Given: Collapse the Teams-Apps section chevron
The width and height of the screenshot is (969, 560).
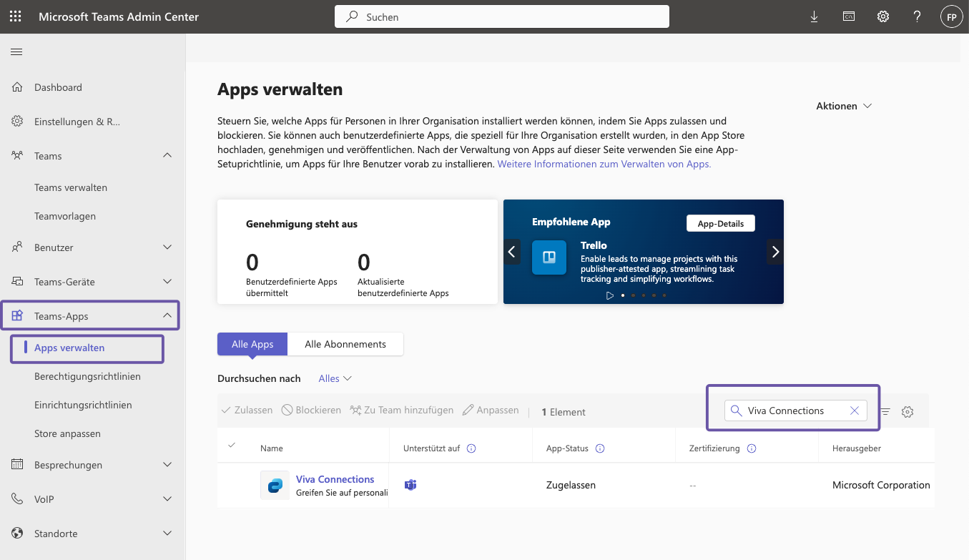Looking at the screenshot, I should coord(167,316).
